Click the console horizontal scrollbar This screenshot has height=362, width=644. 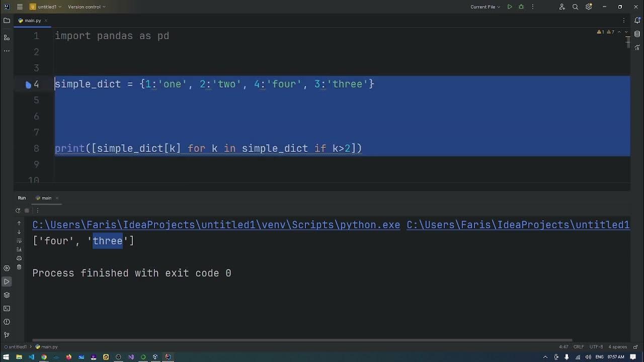(302, 340)
